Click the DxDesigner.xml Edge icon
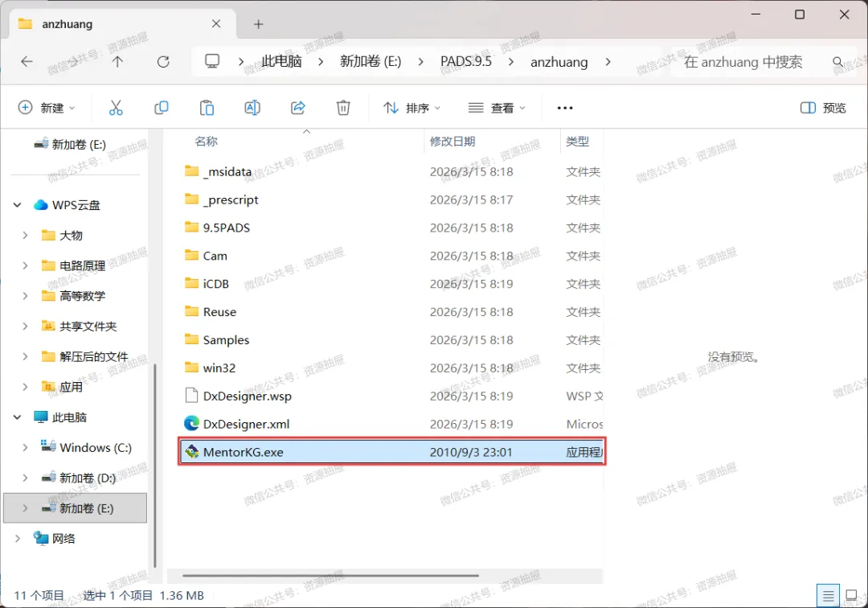Screen dimensions: 868x608 (x=191, y=424)
